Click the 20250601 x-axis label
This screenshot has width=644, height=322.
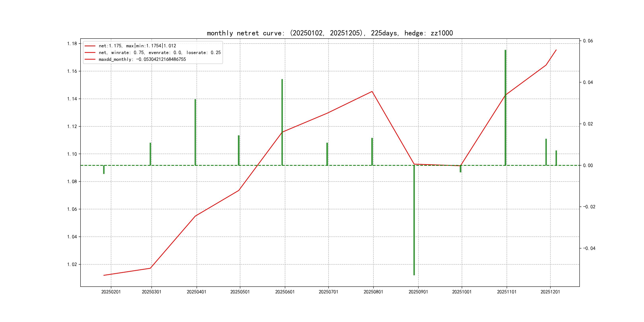click(285, 292)
